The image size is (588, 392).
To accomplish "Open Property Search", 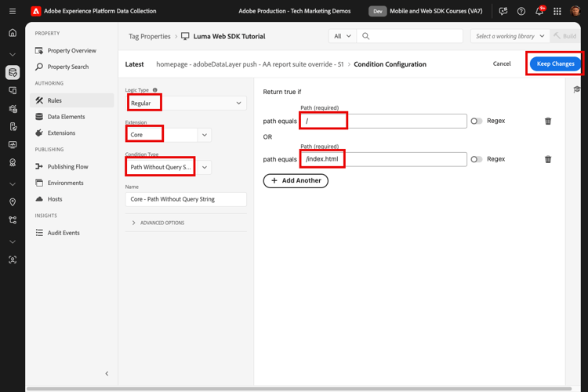I will click(x=71, y=67).
